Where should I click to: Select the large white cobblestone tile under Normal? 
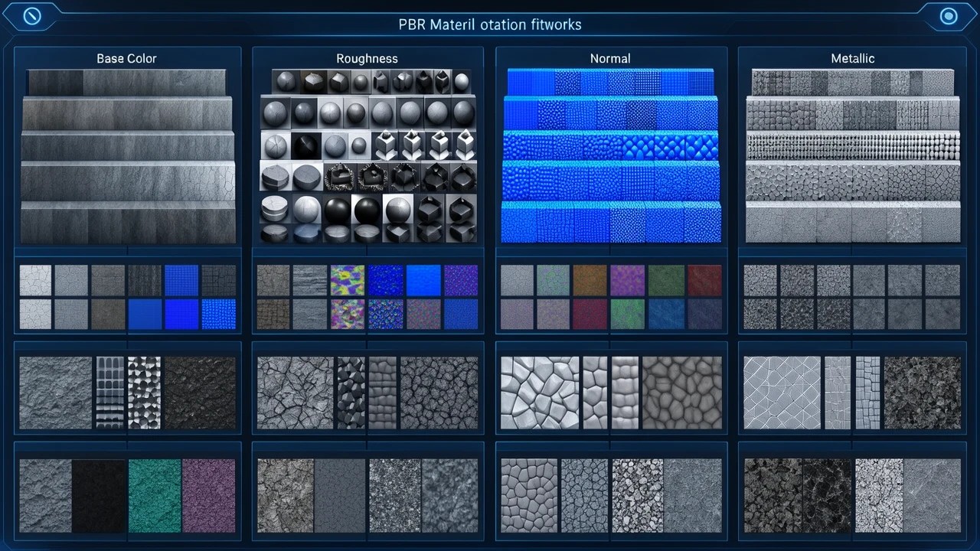pyautogui.click(x=540, y=393)
